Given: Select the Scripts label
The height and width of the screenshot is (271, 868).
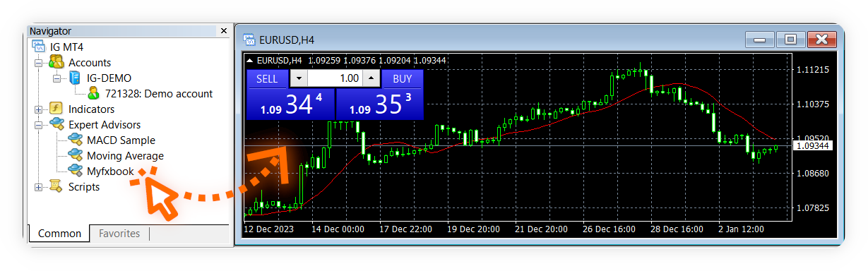Looking at the screenshot, I should 84,187.
